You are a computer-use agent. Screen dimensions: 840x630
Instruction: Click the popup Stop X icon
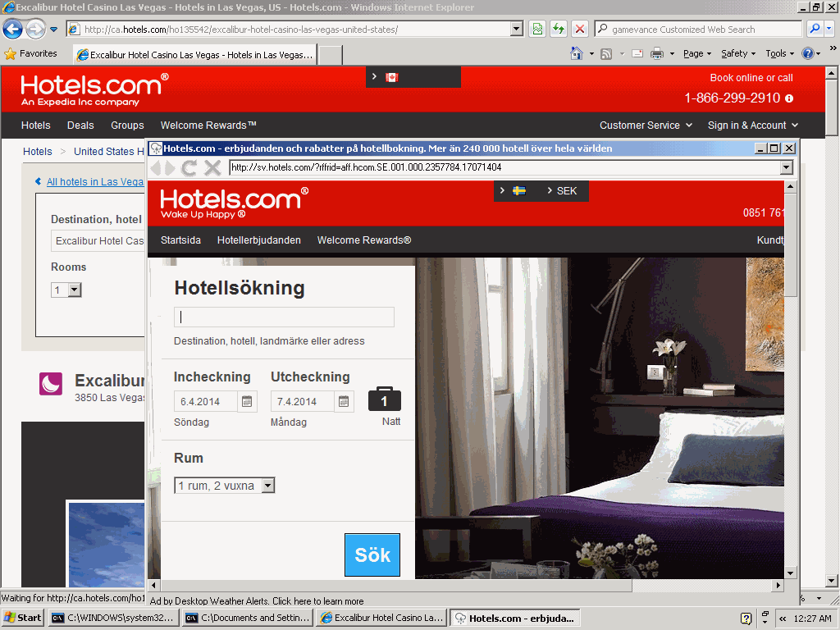212,167
